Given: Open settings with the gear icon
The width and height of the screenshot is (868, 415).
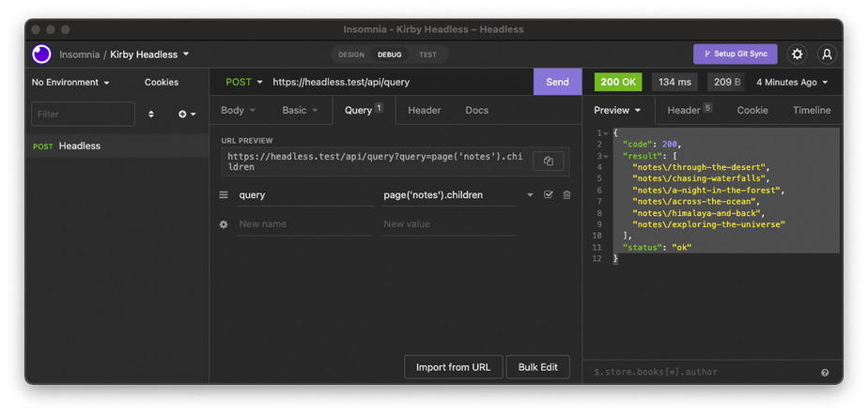Looking at the screenshot, I should coord(797,54).
